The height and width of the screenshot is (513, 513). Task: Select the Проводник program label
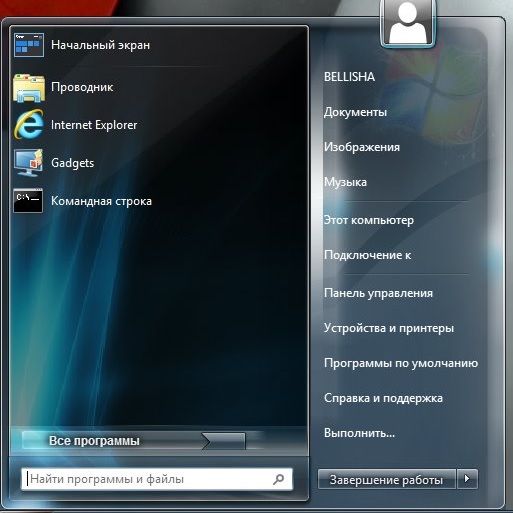point(82,87)
